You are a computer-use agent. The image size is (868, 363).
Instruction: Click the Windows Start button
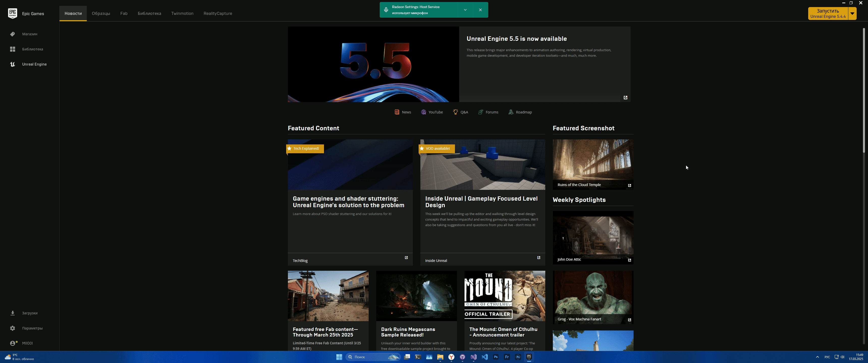pyautogui.click(x=339, y=357)
